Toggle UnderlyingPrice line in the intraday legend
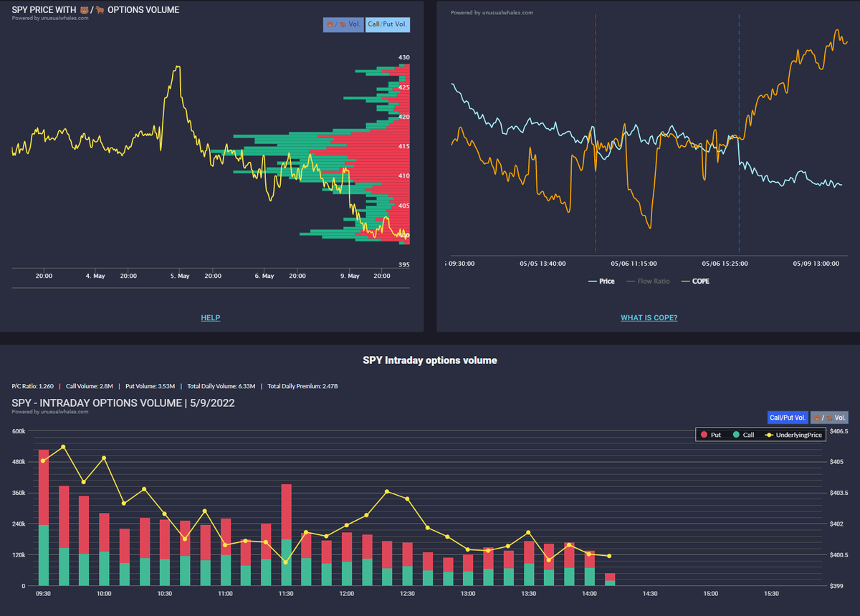Screen dimensions: 860x616 [793, 435]
